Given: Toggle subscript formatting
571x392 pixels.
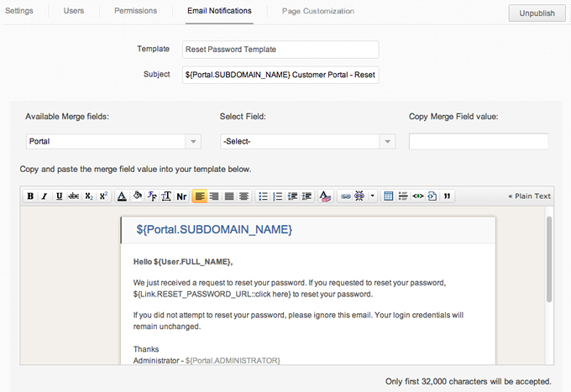Looking at the screenshot, I should pos(88,196).
